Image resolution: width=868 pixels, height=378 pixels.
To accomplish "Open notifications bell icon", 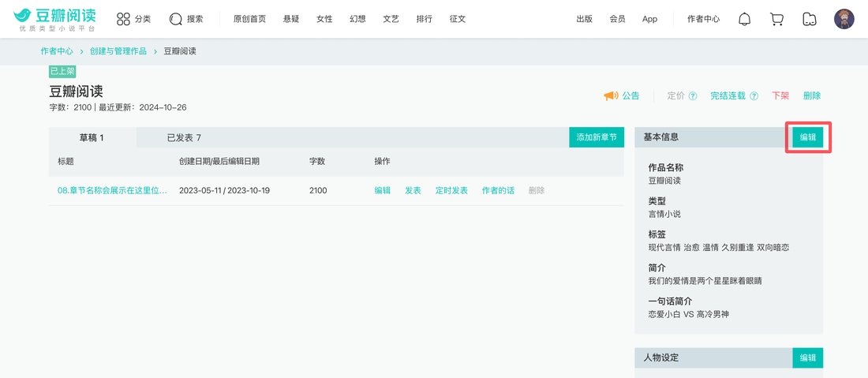I will tap(745, 19).
